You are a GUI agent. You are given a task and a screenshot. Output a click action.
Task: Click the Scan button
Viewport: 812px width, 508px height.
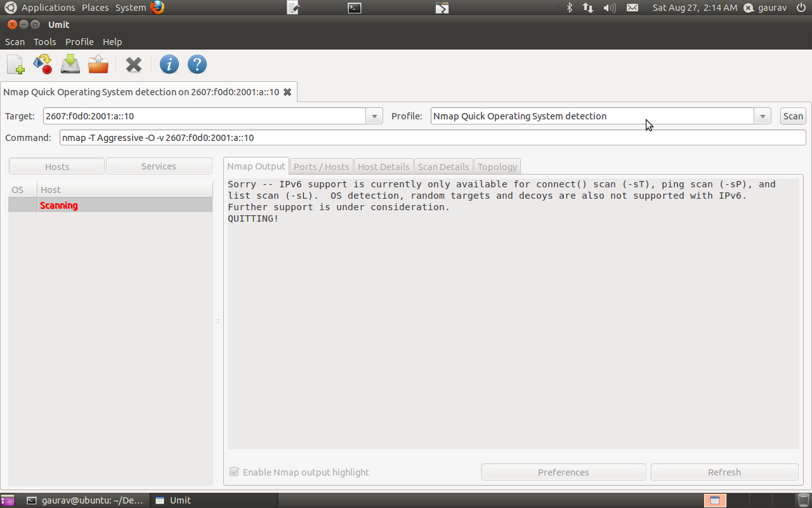[793, 116]
